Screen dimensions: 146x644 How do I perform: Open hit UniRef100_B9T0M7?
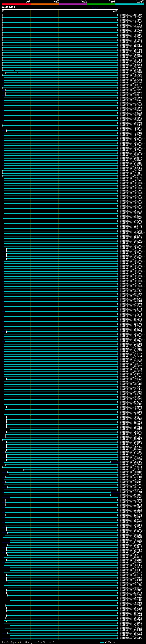(x=131, y=15)
